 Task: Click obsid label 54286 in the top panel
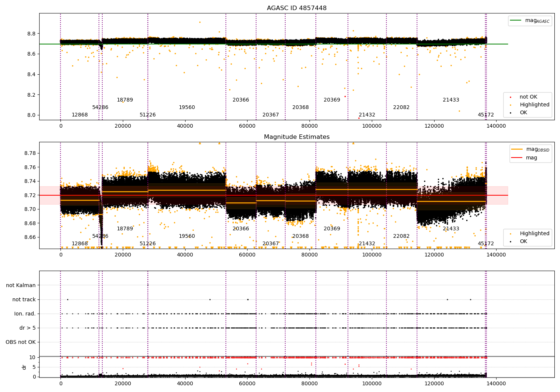point(100,108)
